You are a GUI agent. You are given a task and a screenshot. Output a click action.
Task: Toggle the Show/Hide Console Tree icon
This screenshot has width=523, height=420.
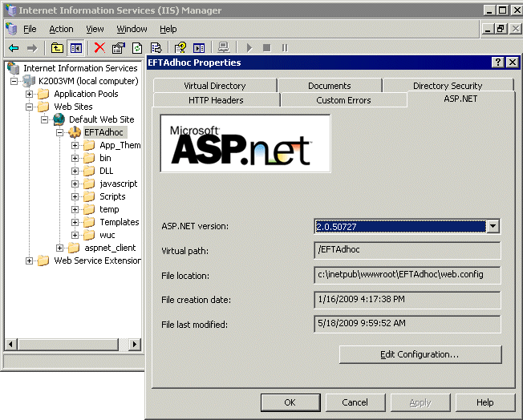75,48
